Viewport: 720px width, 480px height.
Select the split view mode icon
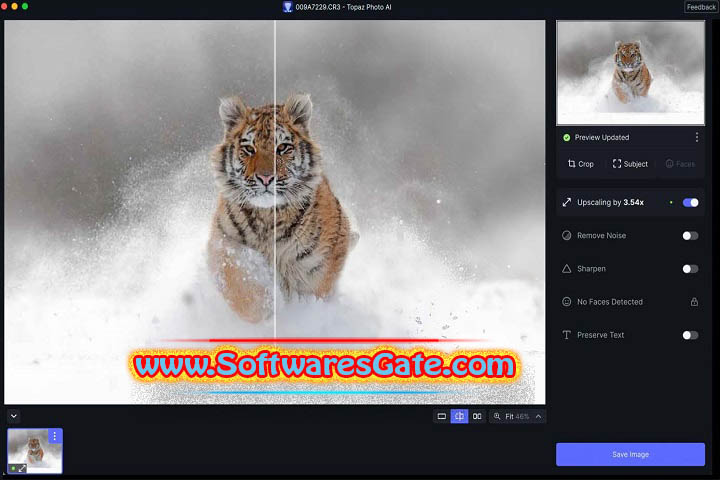click(x=459, y=416)
